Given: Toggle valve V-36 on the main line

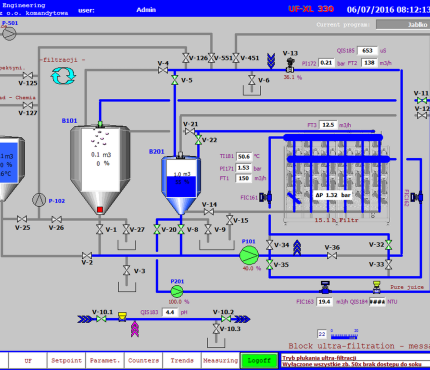Looking at the screenshot, I should coord(332,256).
